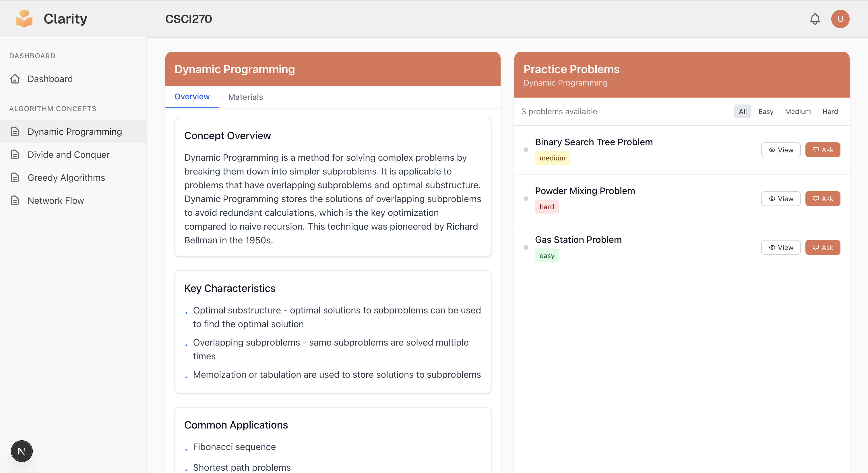This screenshot has width=868, height=473.
Task: Click the Dashboard home icon
Action: click(15, 79)
